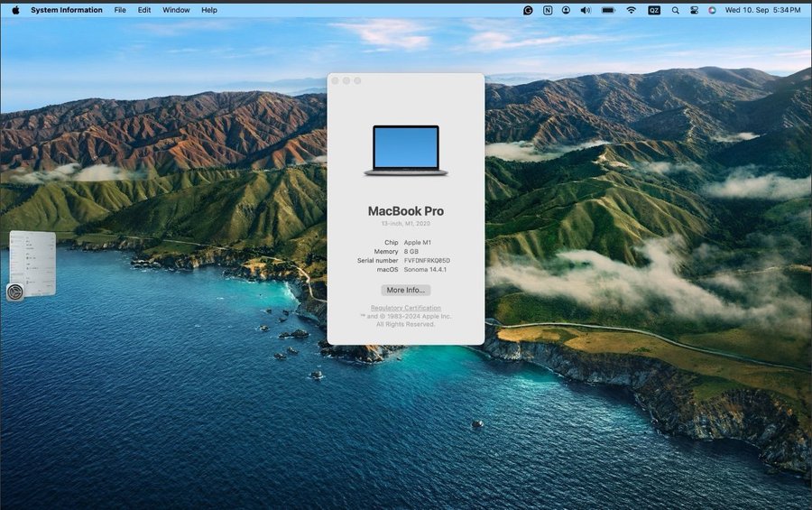812x510 pixels.
Task: Click the date and time clock
Action: click(762, 10)
